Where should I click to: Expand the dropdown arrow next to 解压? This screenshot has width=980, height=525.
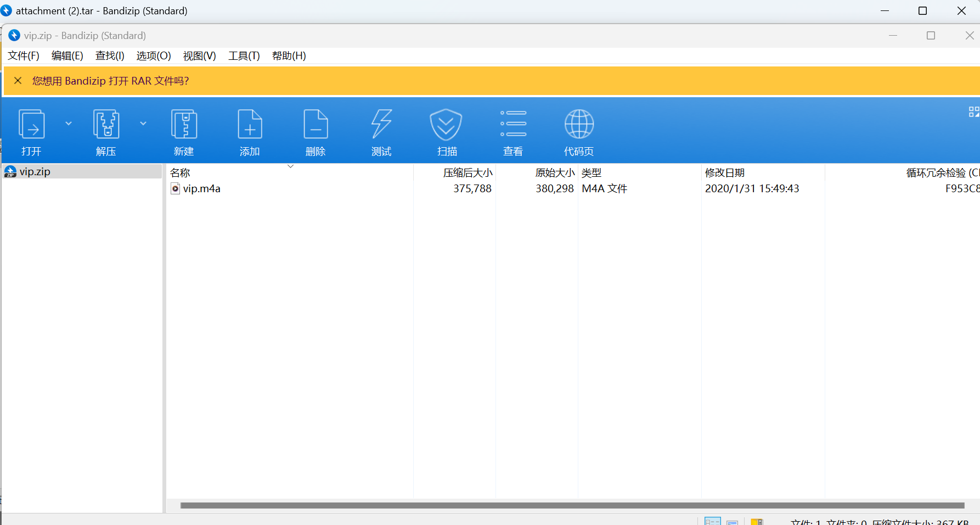pyautogui.click(x=143, y=124)
